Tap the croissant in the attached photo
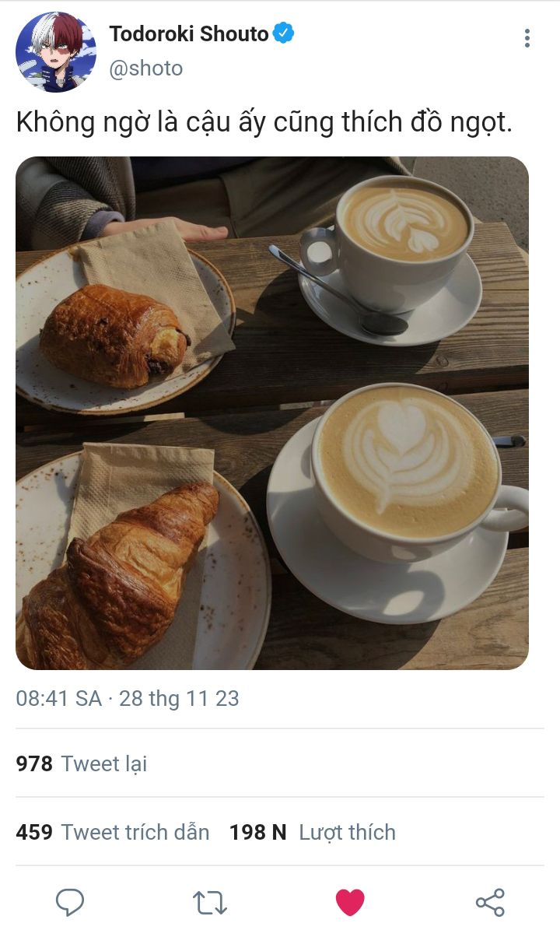The width and height of the screenshot is (560, 930). 117,575
